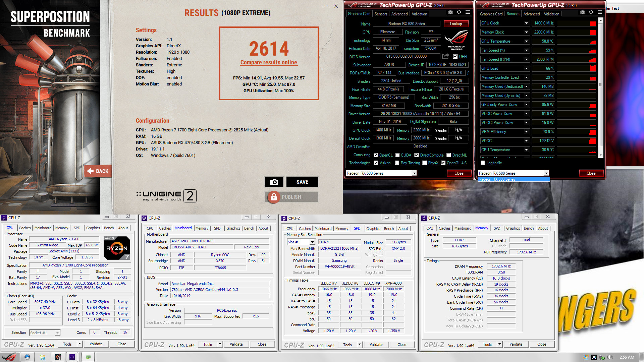Switch to the Advanced tab in the left GPU-Z window
This screenshot has width=644, height=362.
[399, 14]
